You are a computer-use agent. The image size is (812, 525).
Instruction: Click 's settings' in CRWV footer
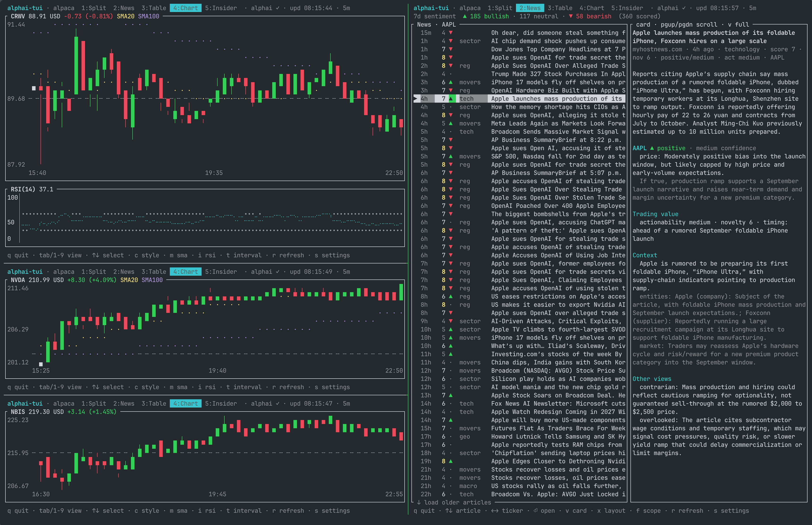tap(332, 255)
